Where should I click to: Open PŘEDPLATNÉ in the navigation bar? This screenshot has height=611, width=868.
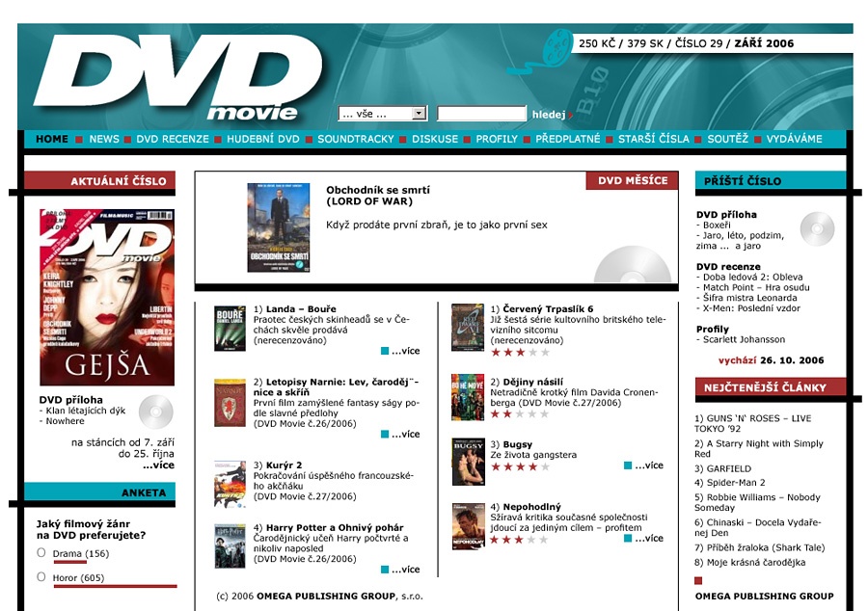click(x=567, y=139)
